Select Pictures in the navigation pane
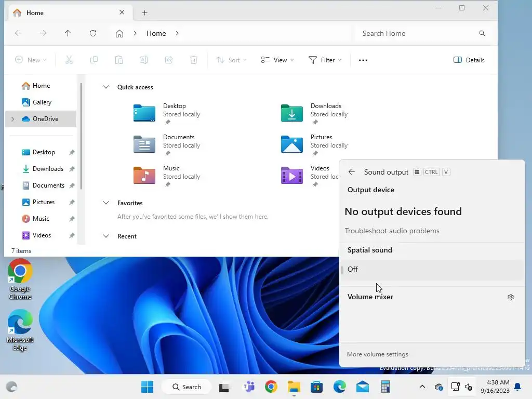 [x=41, y=202]
